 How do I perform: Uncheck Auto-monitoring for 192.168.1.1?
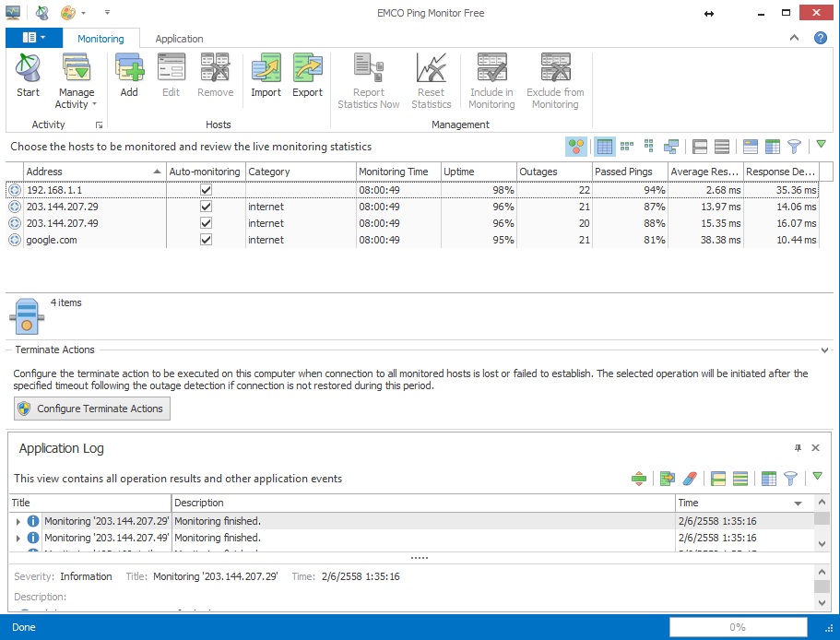[x=207, y=190]
